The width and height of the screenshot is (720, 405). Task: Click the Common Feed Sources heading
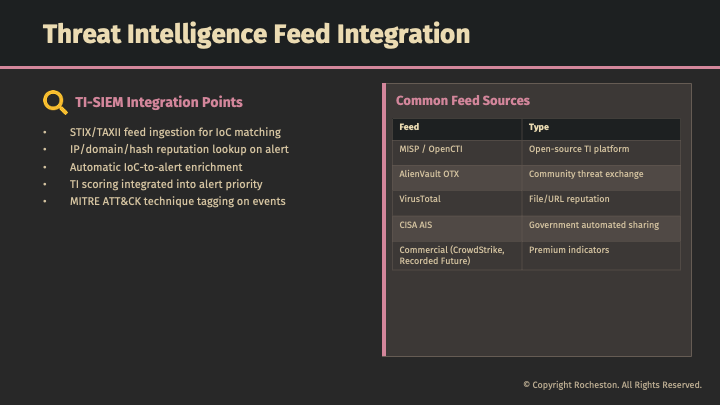[463, 101]
